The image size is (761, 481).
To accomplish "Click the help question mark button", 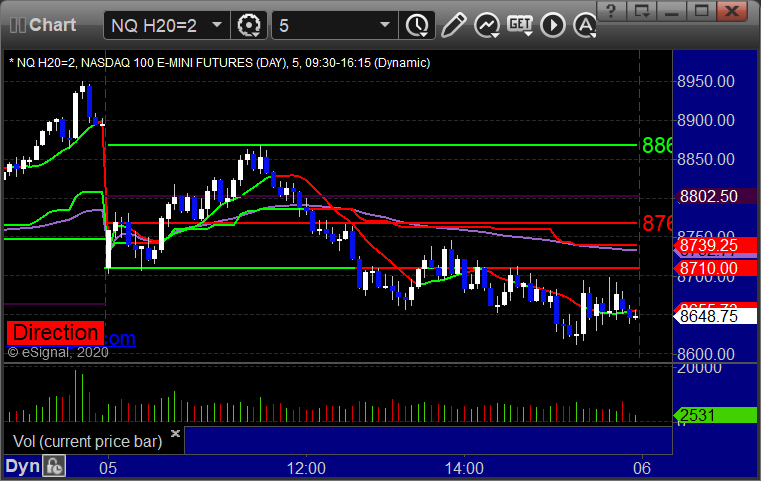I will pyautogui.click(x=611, y=10).
